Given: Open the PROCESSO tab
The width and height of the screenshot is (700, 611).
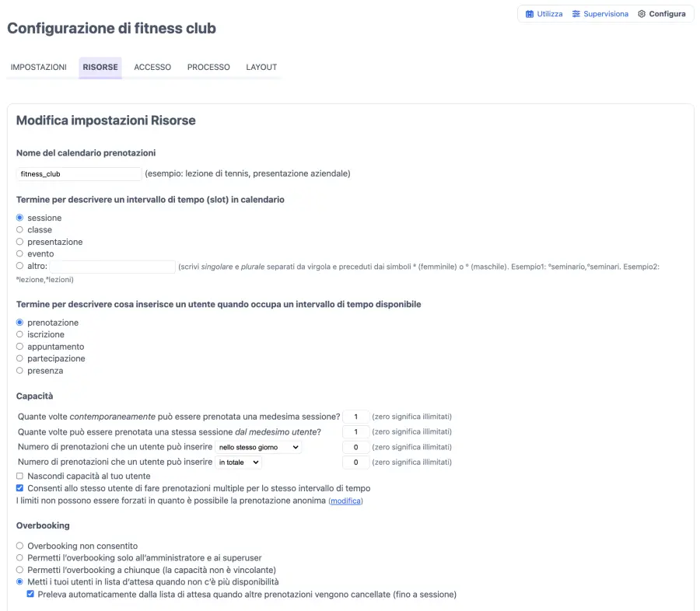Looking at the screenshot, I should click(208, 68).
